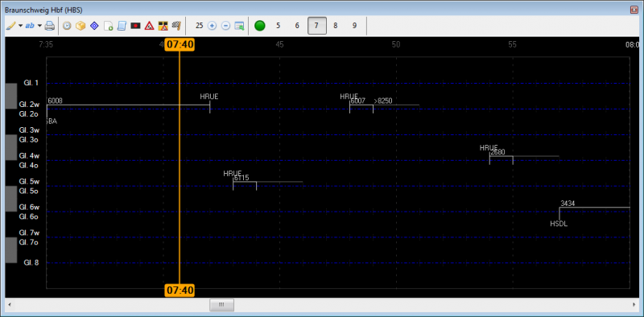Click the horizontal scrollbar thumb
The image size is (644, 317).
click(x=221, y=305)
